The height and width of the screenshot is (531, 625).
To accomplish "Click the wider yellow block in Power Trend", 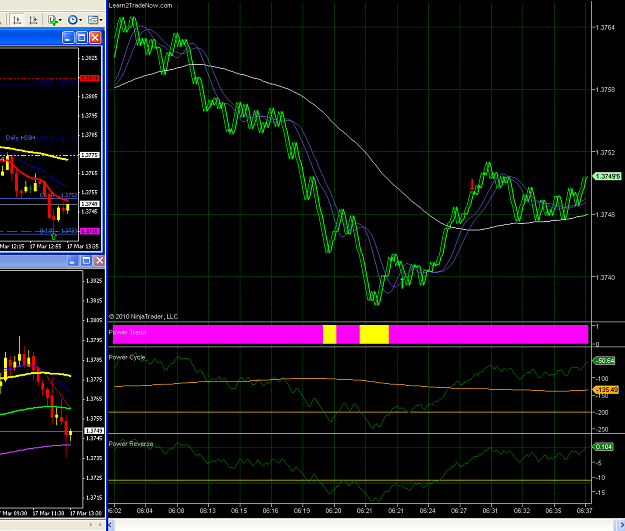I will (x=374, y=334).
